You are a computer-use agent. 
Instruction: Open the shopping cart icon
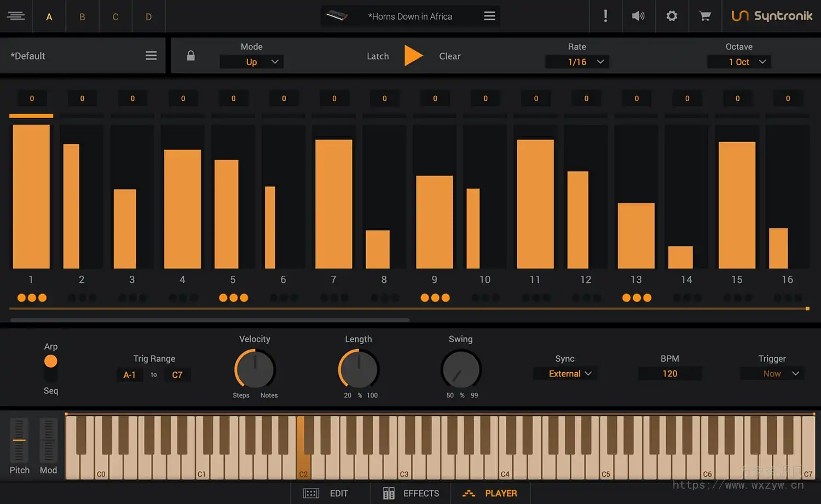(704, 16)
